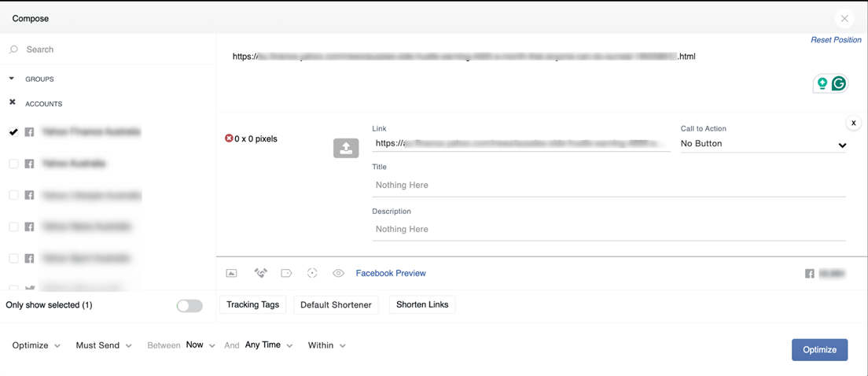868x376 pixels.
Task: Check the fifth account's checkbox in list
Action: [x=14, y=258]
